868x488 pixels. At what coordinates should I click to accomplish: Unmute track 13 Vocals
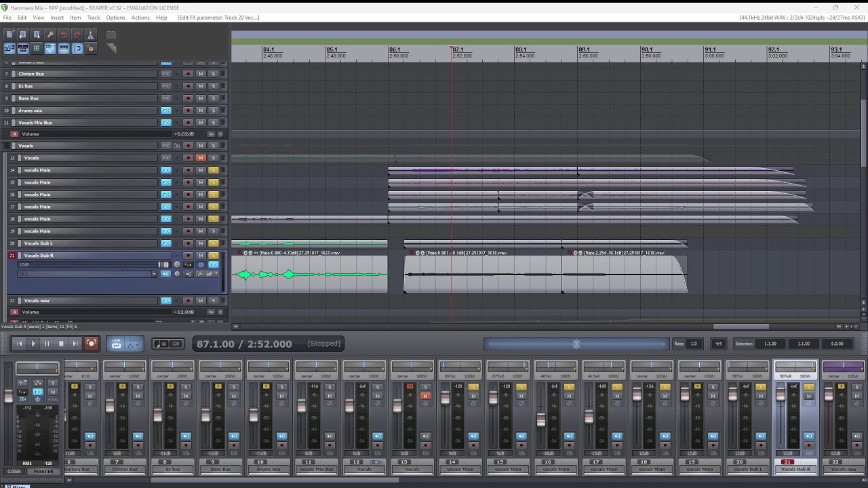tap(201, 158)
